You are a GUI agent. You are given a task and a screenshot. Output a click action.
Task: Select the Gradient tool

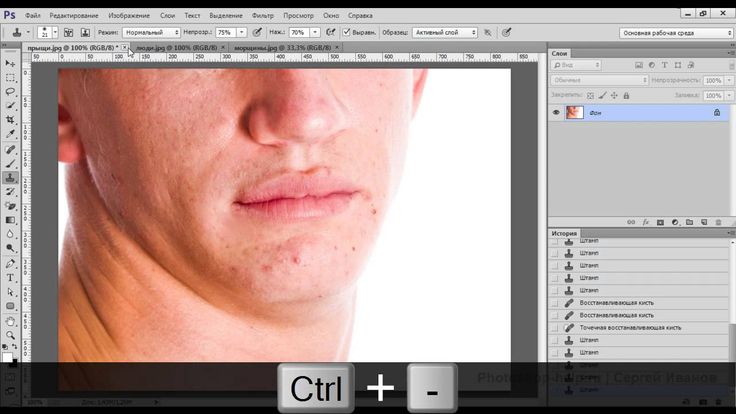click(10, 220)
